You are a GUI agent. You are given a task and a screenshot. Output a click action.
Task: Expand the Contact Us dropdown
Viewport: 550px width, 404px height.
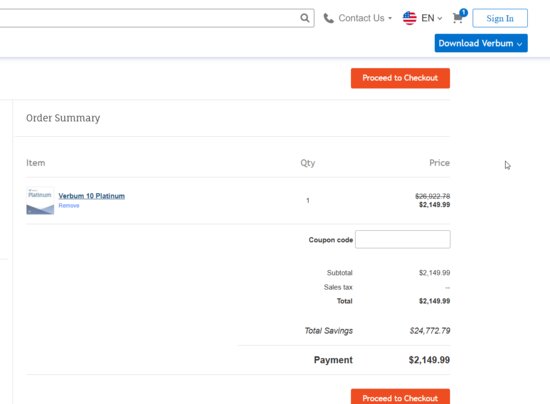(365, 18)
